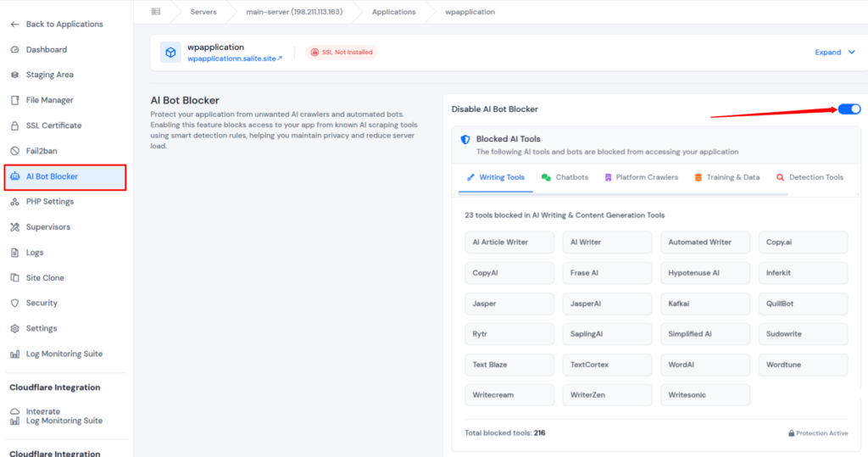The height and width of the screenshot is (457, 868).
Task: Click the Fail2ban icon in sidebar
Action: click(x=15, y=151)
